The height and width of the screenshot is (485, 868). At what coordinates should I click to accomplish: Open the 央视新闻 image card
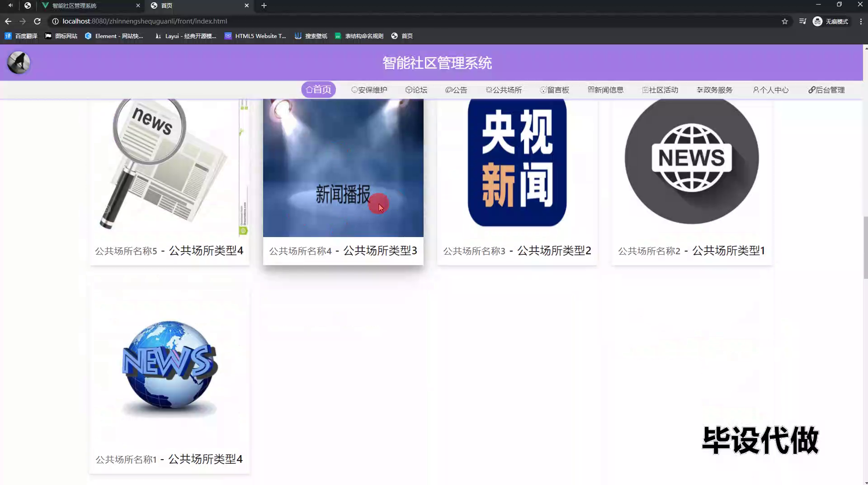(517, 167)
